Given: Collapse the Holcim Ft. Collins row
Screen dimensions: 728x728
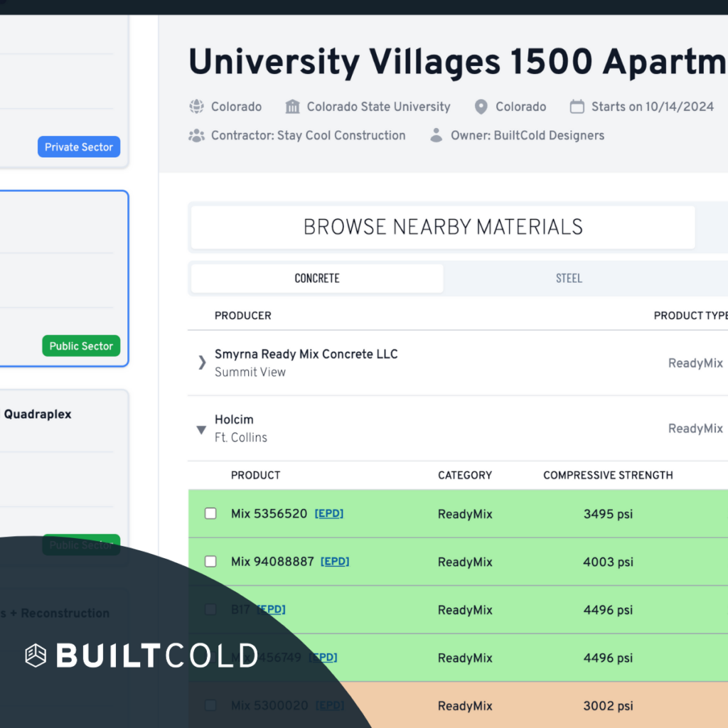Looking at the screenshot, I should 201,429.
